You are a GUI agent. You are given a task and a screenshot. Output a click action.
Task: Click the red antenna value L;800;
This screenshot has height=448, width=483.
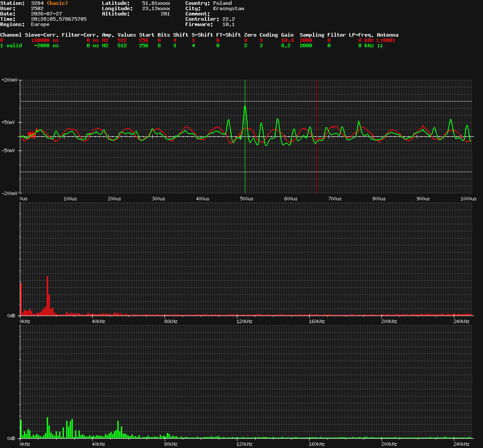(x=386, y=40)
